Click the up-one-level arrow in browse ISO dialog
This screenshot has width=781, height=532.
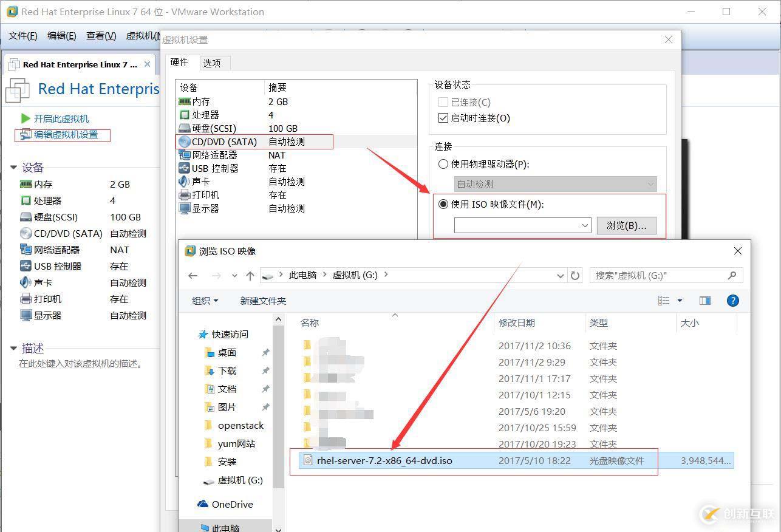click(x=250, y=276)
